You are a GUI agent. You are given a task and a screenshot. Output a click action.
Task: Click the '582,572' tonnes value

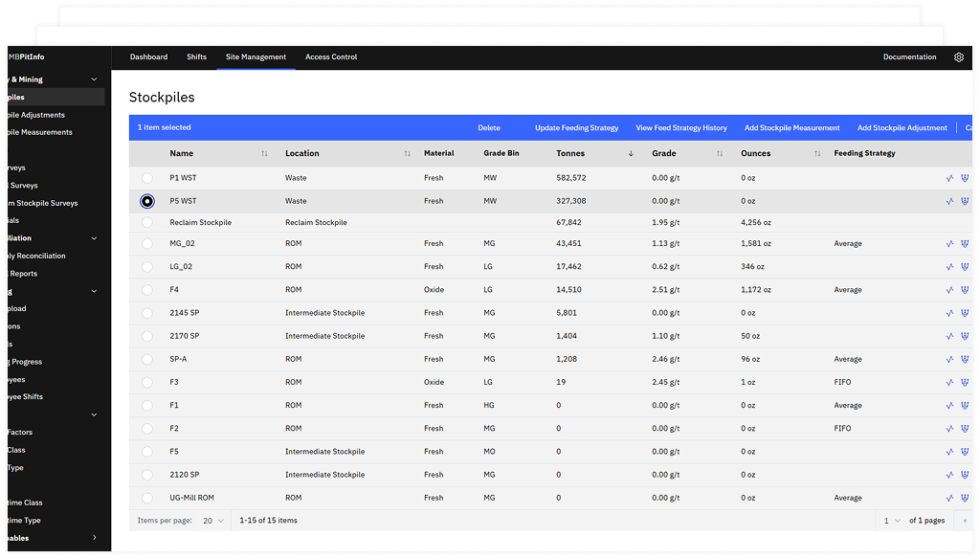point(571,178)
